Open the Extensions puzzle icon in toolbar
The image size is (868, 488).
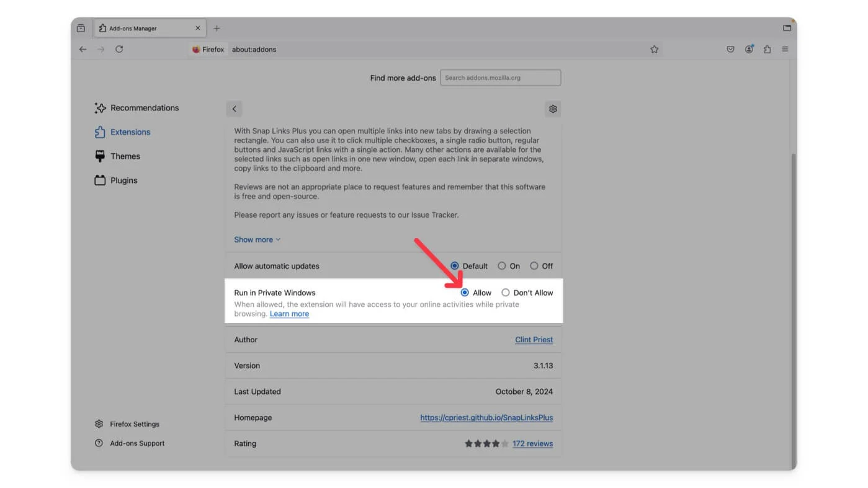pyautogui.click(x=767, y=49)
